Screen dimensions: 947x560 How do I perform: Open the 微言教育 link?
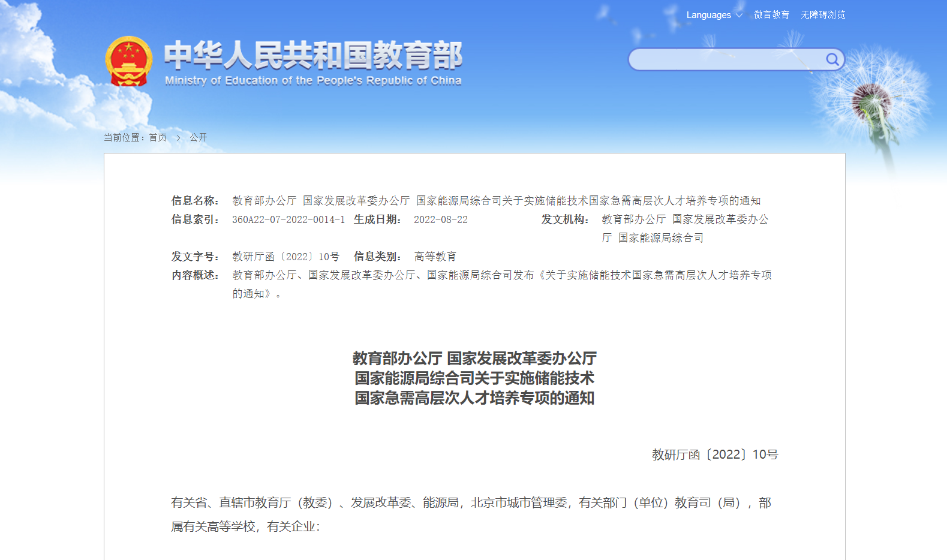tap(771, 15)
